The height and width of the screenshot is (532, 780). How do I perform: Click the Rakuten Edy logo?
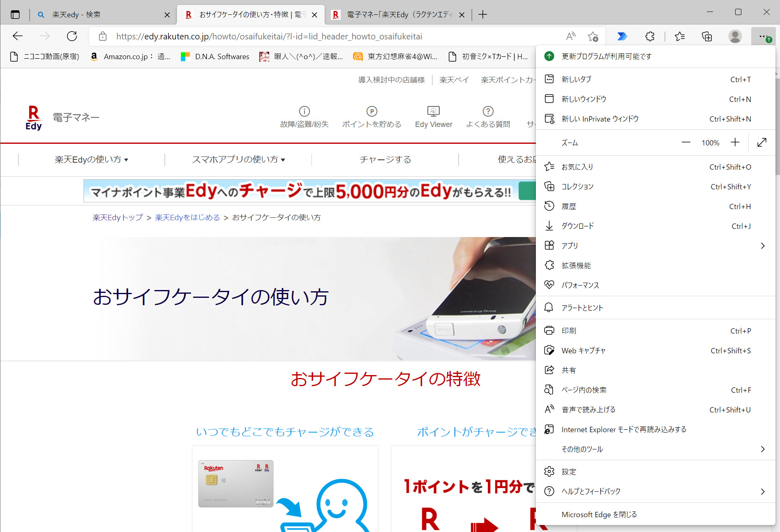(x=34, y=118)
